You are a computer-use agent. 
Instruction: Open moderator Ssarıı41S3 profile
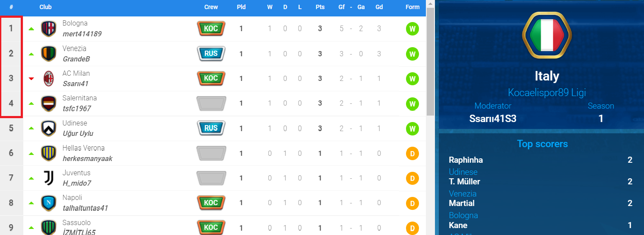coord(493,119)
